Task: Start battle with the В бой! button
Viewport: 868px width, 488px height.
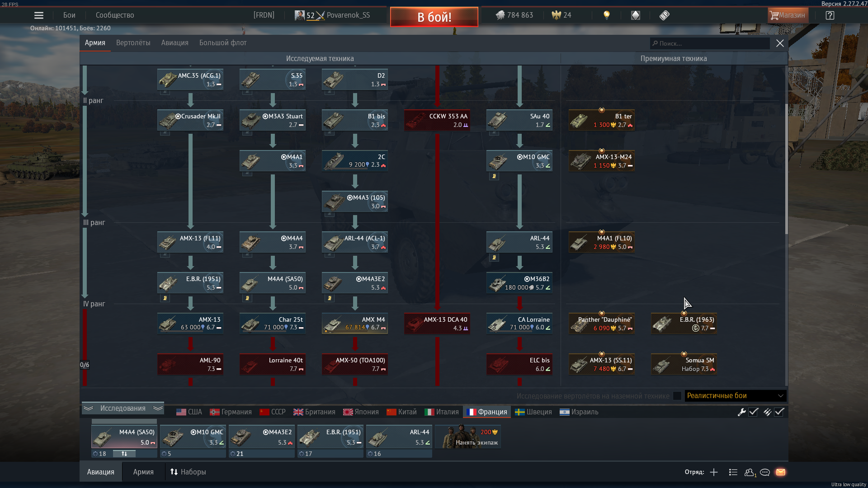Action: [434, 17]
